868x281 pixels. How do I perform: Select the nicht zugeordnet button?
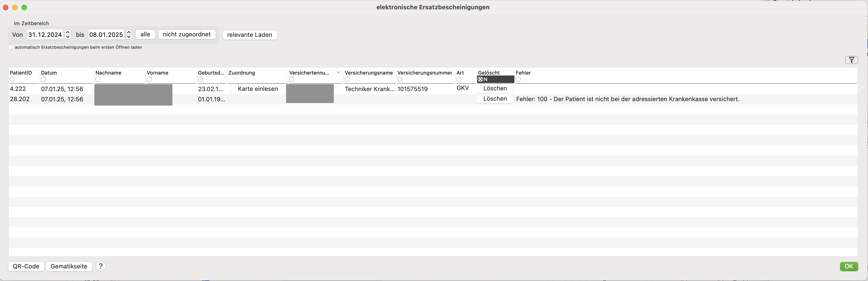(187, 34)
